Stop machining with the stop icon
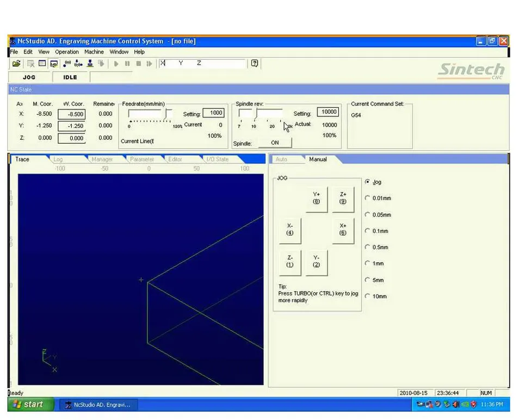Image resolution: width=519 pixels, height=420 pixels. point(138,64)
